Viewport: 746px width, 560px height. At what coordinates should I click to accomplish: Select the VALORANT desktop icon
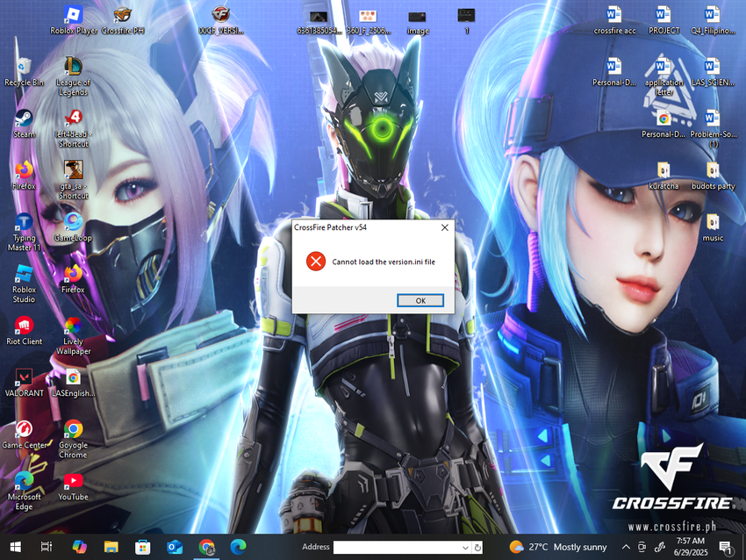point(24,383)
